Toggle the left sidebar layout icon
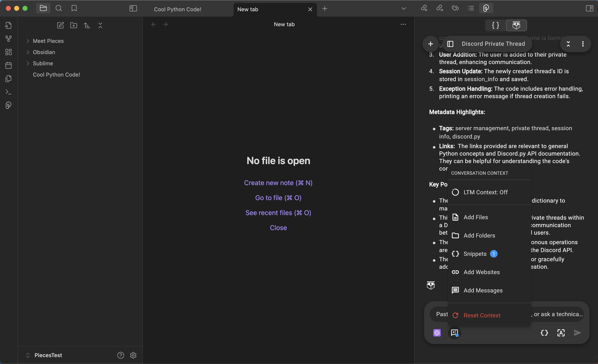 (x=133, y=9)
